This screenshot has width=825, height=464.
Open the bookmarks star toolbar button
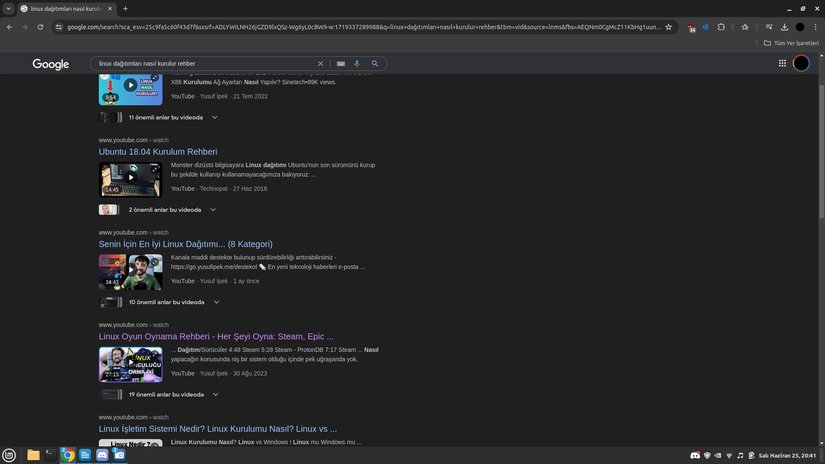point(745,27)
